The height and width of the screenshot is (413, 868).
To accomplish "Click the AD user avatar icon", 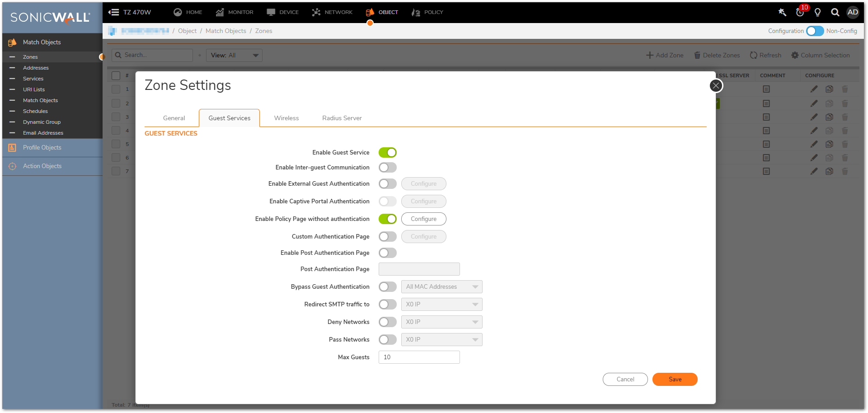I will tap(853, 12).
